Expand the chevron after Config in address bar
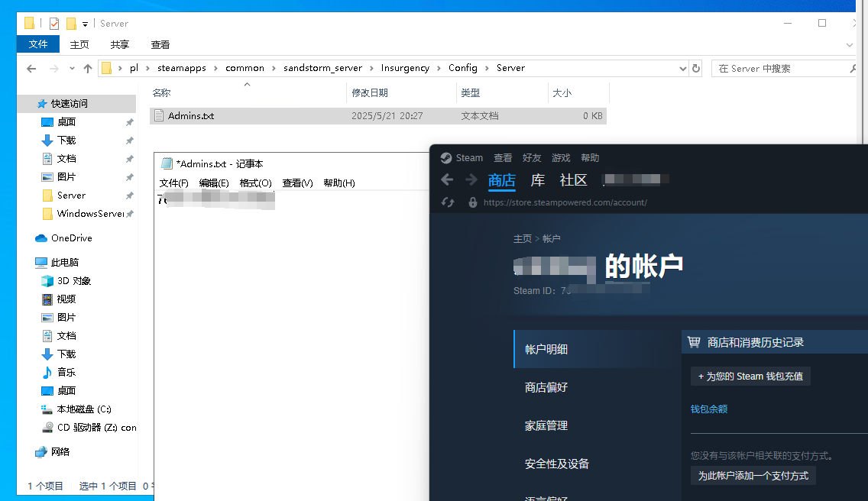Screen dimensions: 868x501 (487, 68)
